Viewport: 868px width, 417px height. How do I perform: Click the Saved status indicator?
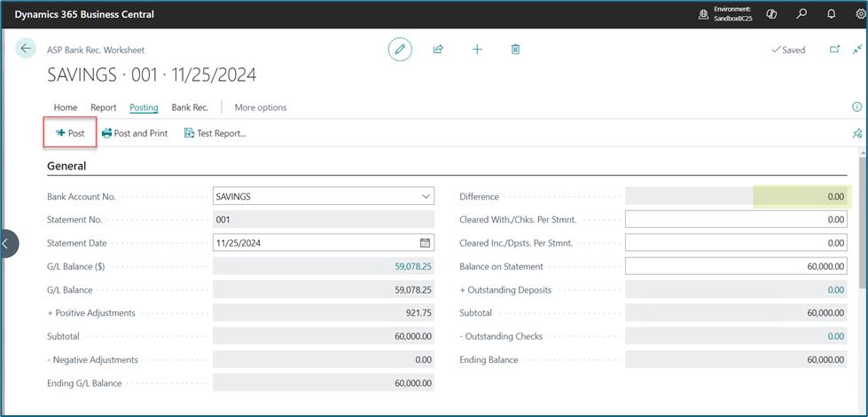coord(788,50)
